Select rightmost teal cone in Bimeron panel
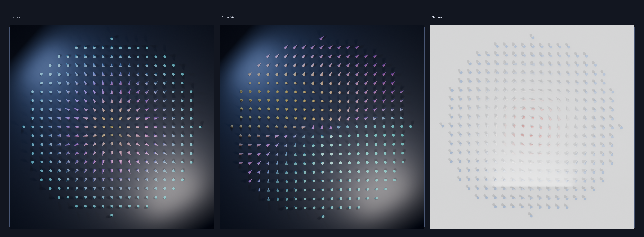The height and width of the screenshot is (237, 644). [410, 127]
